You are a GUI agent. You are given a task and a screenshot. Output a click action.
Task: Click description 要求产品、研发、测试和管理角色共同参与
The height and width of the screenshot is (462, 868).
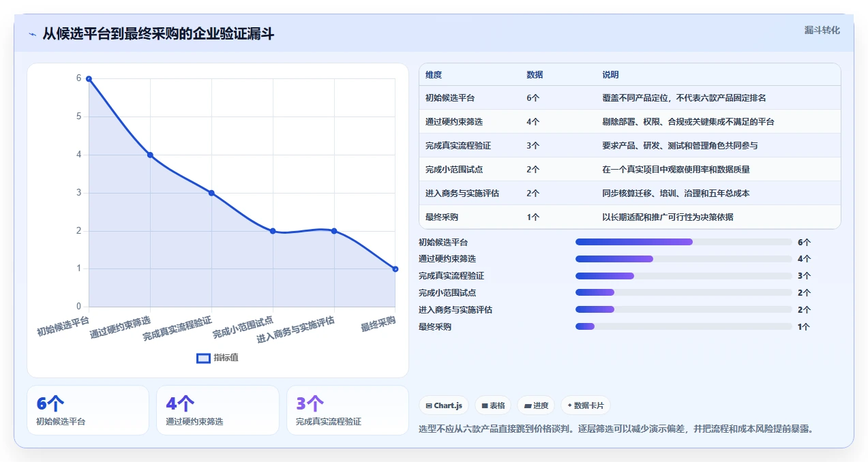point(680,146)
